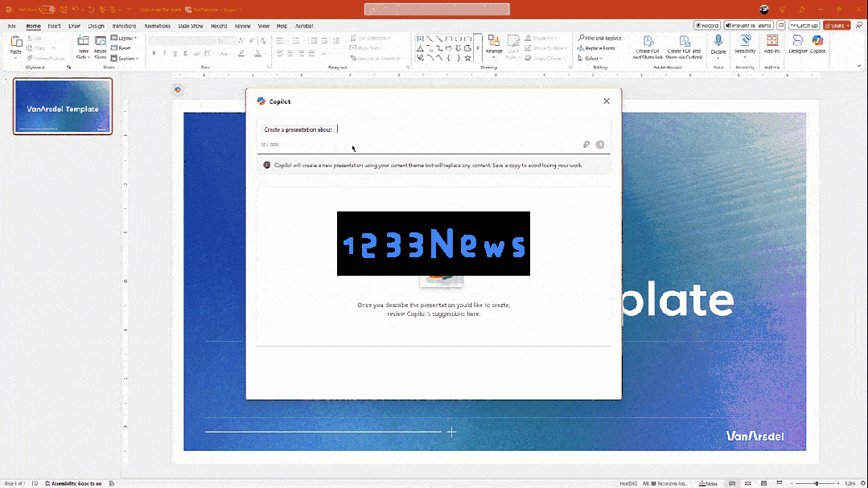Viewport: 868px width, 488px height.
Task: Click the attach file paperclip in Copilot dialog
Action: point(586,145)
